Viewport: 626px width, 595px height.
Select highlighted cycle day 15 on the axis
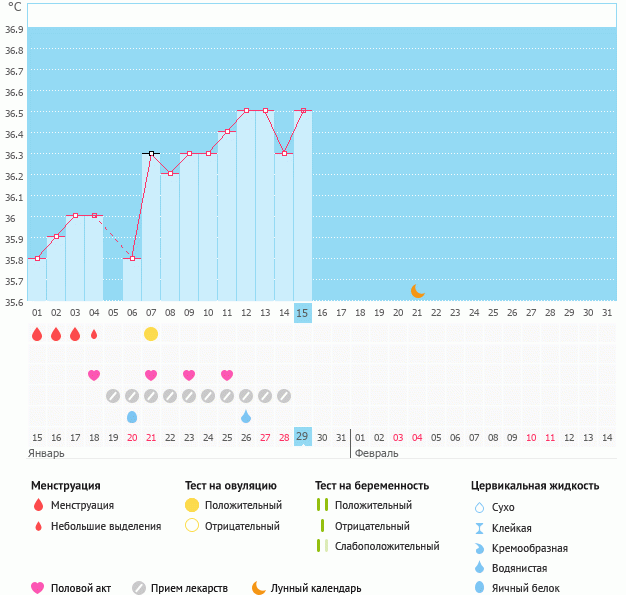(x=303, y=313)
